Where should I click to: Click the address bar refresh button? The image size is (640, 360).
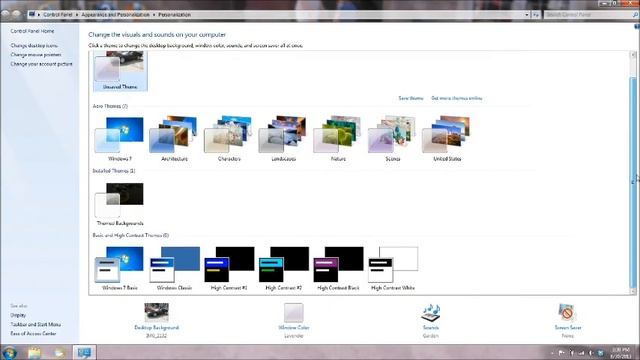(x=536, y=15)
